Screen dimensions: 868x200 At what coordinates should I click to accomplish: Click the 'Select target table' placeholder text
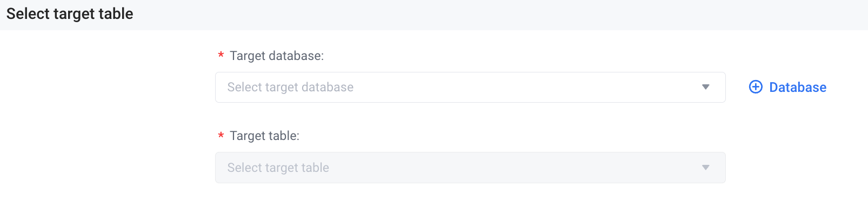coord(278,168)
